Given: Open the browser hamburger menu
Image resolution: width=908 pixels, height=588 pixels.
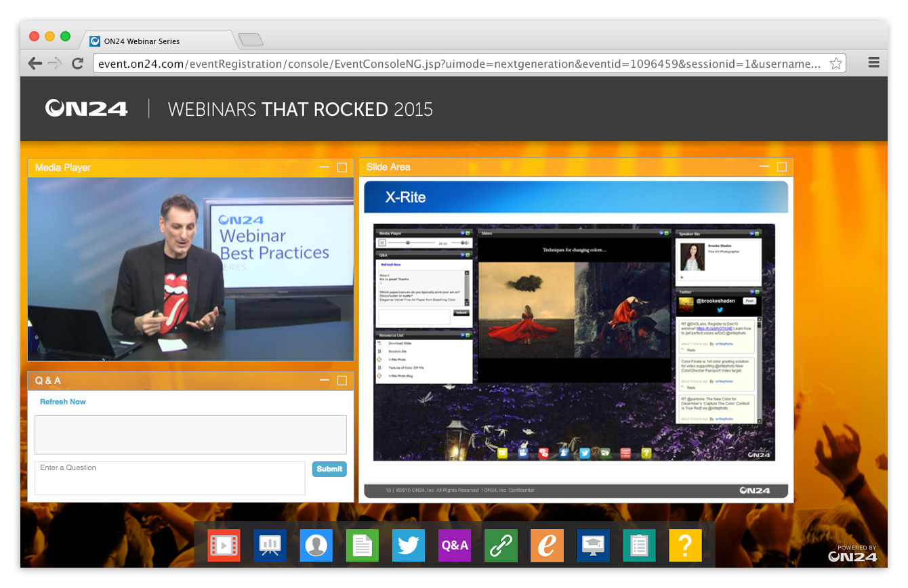Looking at the screenshot, I should [874, 63].
